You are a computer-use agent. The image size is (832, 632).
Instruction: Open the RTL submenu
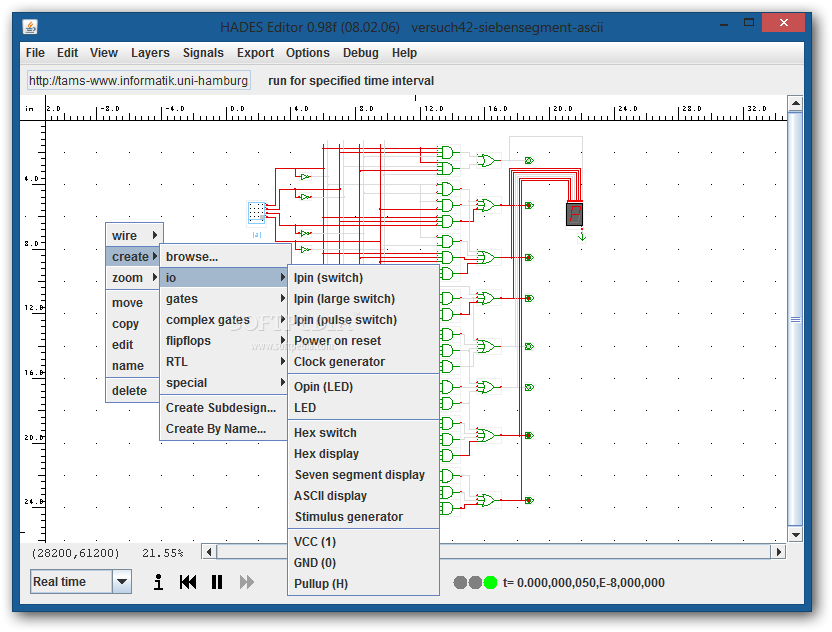click(223, 361)
